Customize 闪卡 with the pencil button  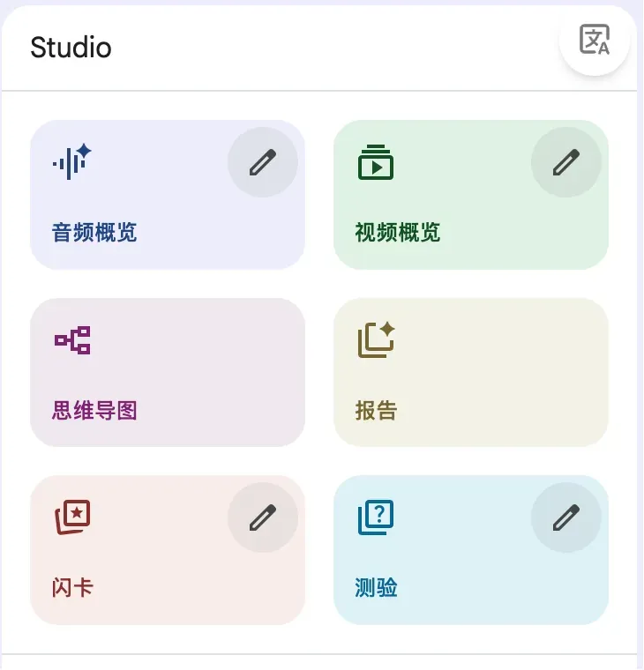pyautogui.click(x=262, y=517)
